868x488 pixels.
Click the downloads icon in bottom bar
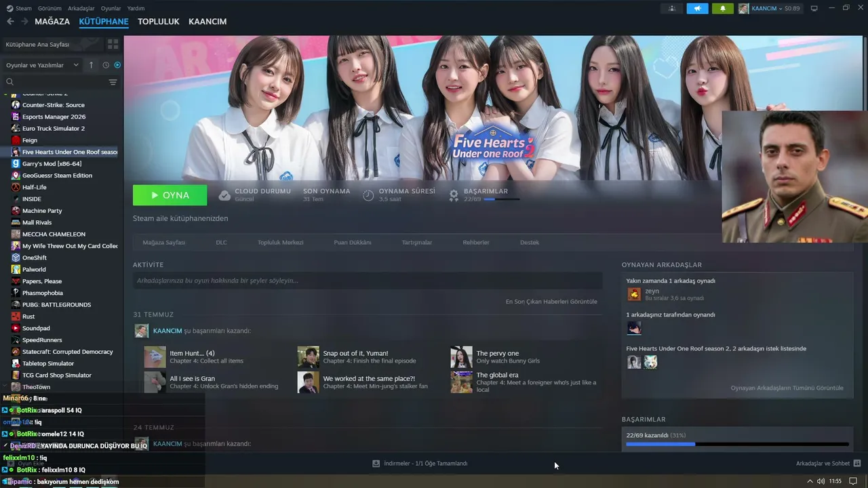point(376,464)
